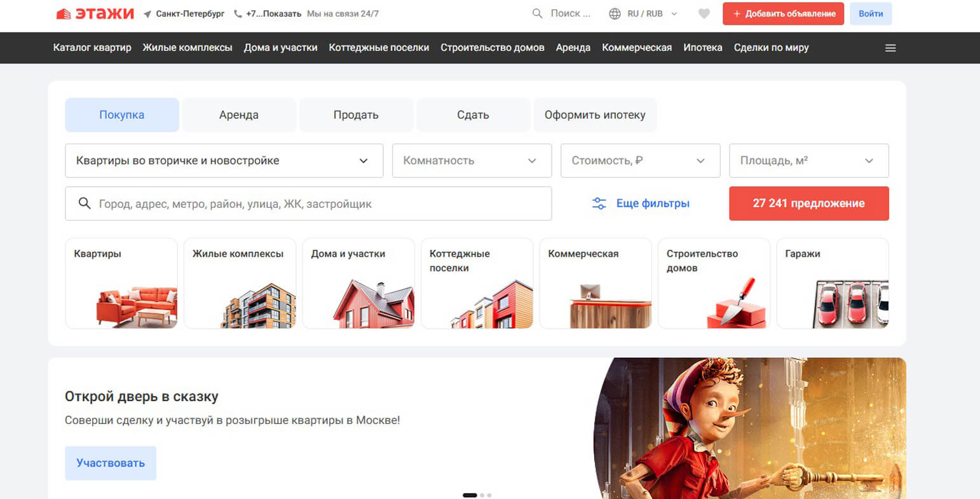
Task: Click the Добавить объявление button
Action: (x=783, y=14)
